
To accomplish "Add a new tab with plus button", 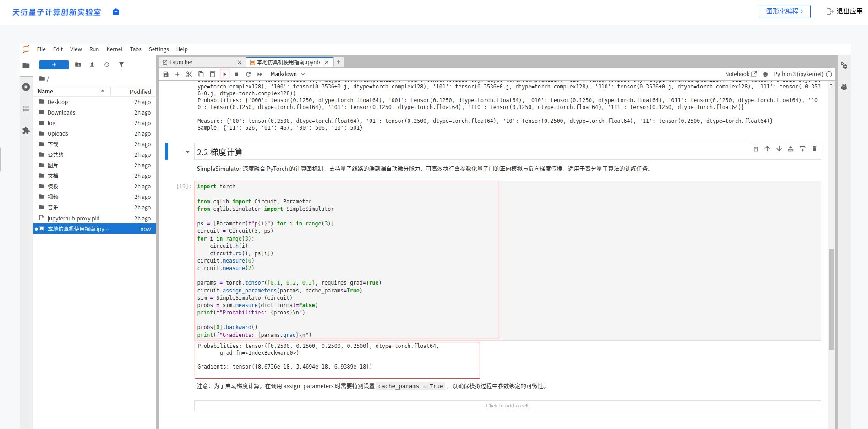I will 338,62.
